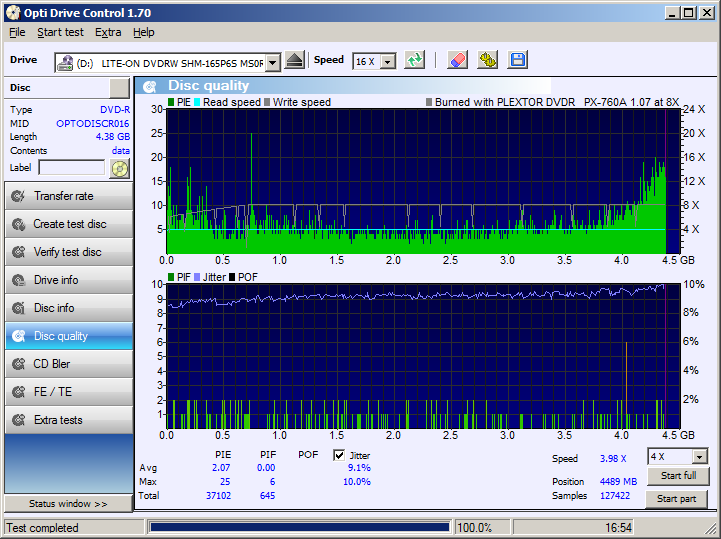Viewport: 721px width, 539px height.
Task: Click the Verify test disc icon
Action: [x=18, y=252]
